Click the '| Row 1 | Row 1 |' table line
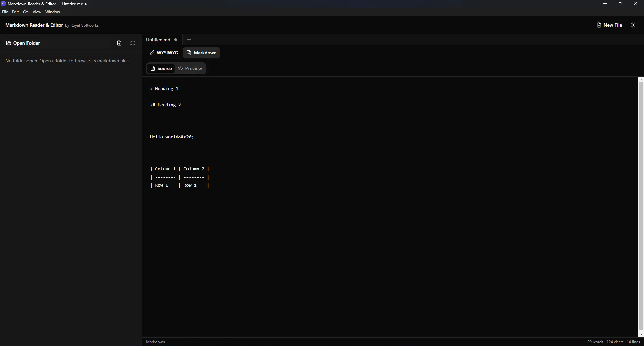This screenshot has height=346, width=644. click(180, 185)
